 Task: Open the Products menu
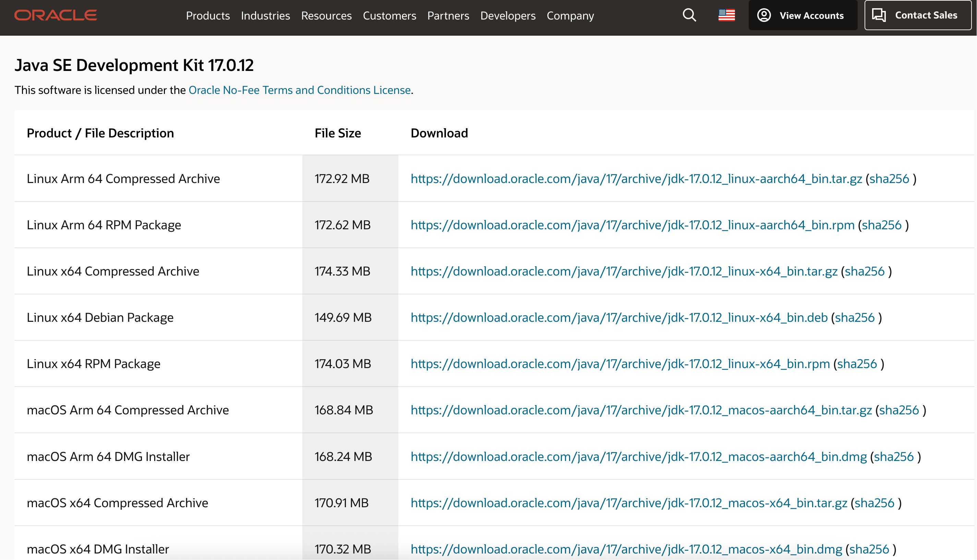(208, 15)
